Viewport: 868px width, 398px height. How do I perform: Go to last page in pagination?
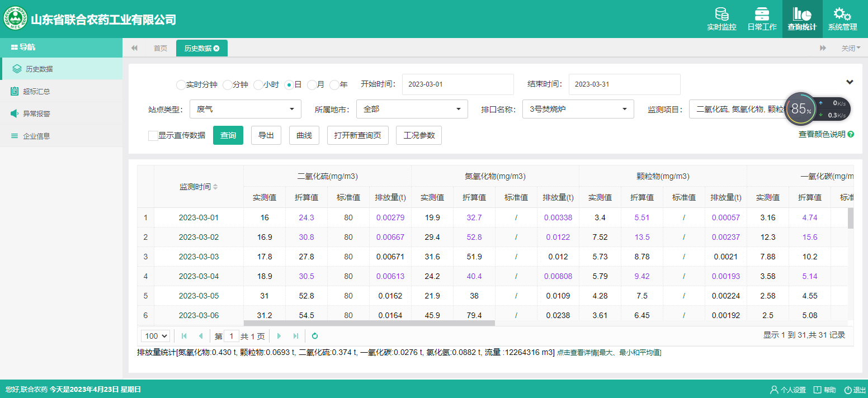pyautogui.click(x=296, y=336)
